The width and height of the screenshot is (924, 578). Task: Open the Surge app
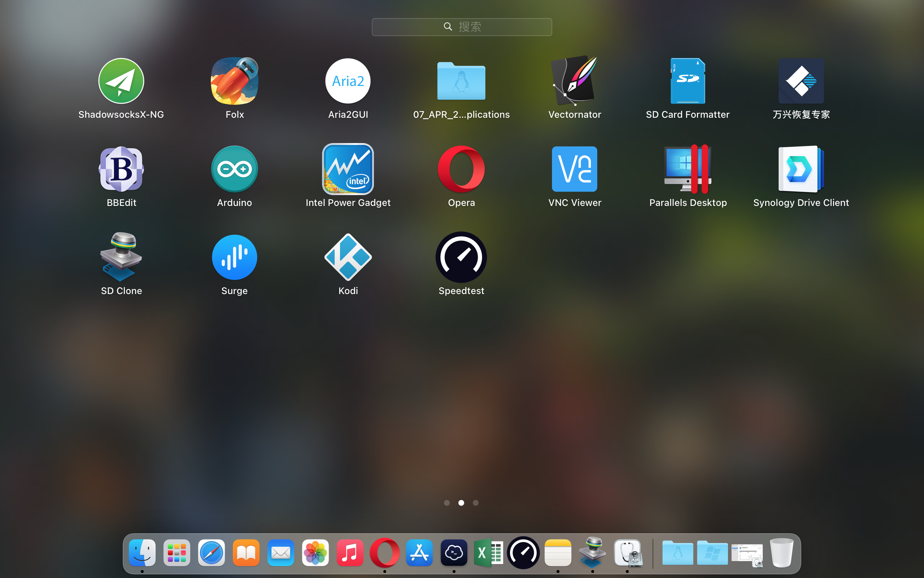point(235,257)
